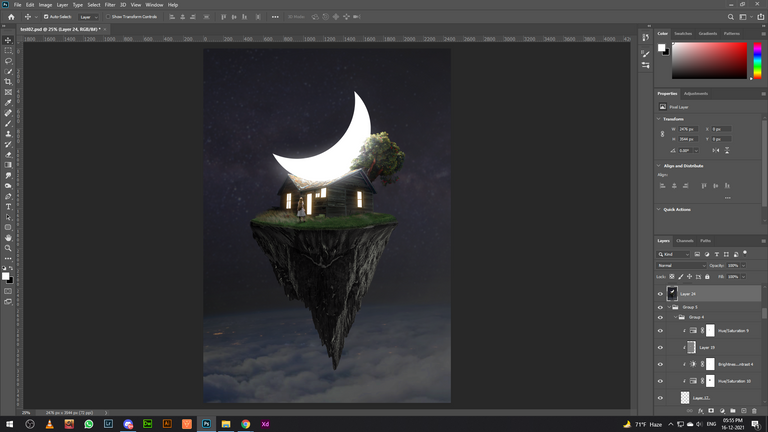This screenshot has height=432, width=768.
Task: Select the Layer 24 thumbnail
Action: coord(672,293)
